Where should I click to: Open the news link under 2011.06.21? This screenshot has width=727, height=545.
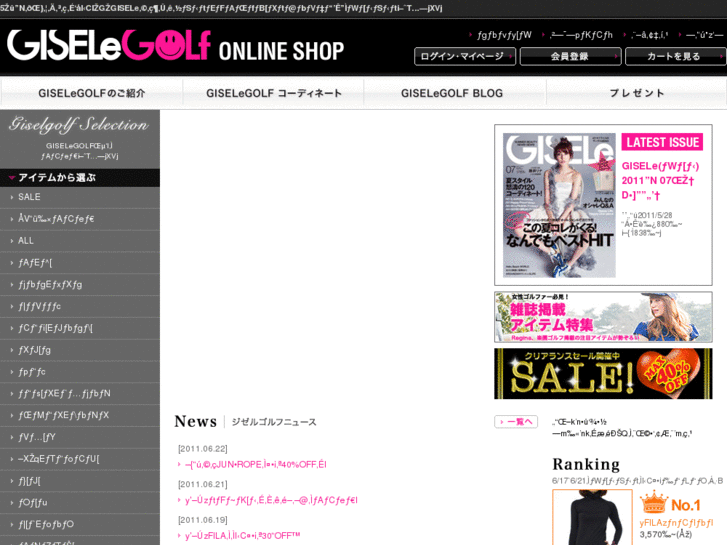point(271,500)
